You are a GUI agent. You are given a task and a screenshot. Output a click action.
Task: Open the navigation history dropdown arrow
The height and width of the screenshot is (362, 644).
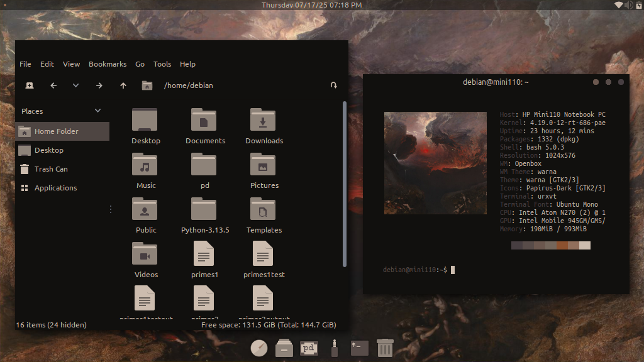[x=75, y=85]
